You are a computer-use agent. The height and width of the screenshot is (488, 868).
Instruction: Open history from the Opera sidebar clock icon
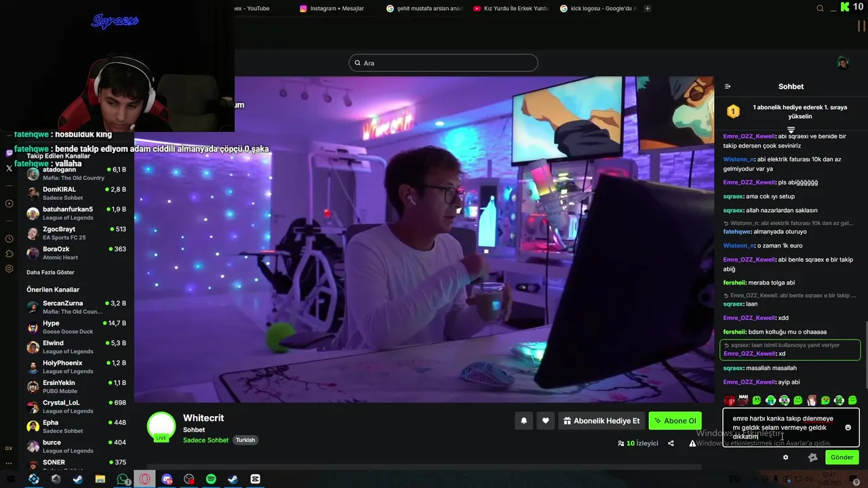[x=9, y=239]
